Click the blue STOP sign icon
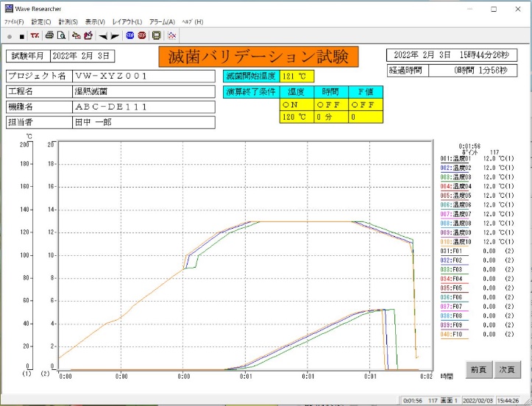Viewport: 532px width, 406px height. tap(130, 35)
